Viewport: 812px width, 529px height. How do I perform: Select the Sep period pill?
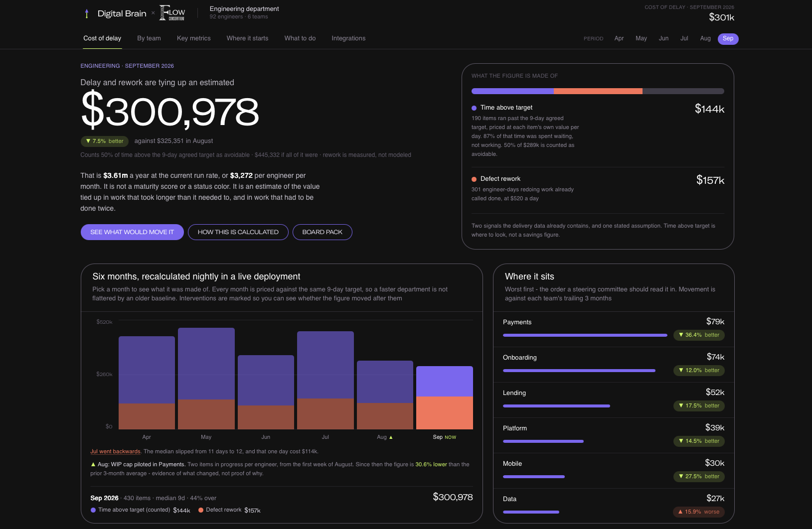(728, 39)
